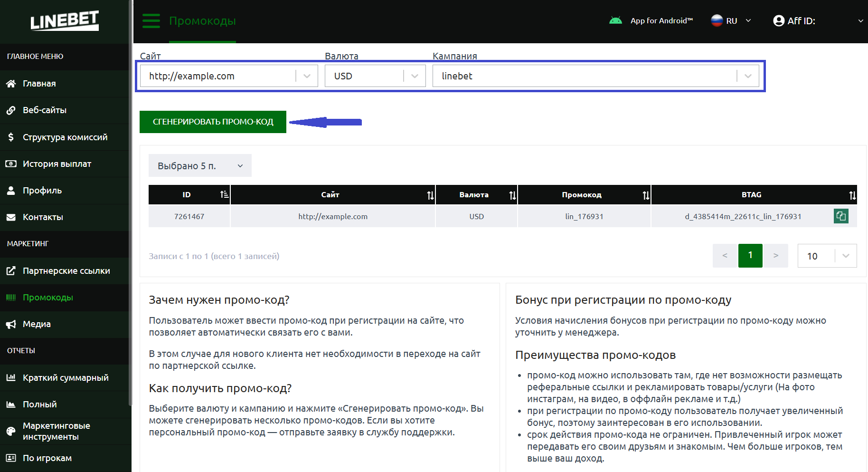Image resolution: width=868 pixels, height=472 pixels.
Task: Click the Бонус при регистрации по промо-коду heading
Action: coord(623,300)
